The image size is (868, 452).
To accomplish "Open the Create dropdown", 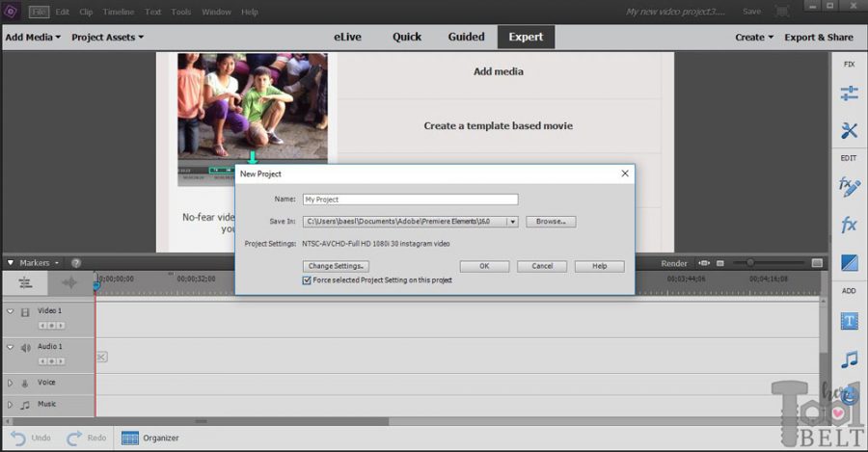I will pos(754,37).
